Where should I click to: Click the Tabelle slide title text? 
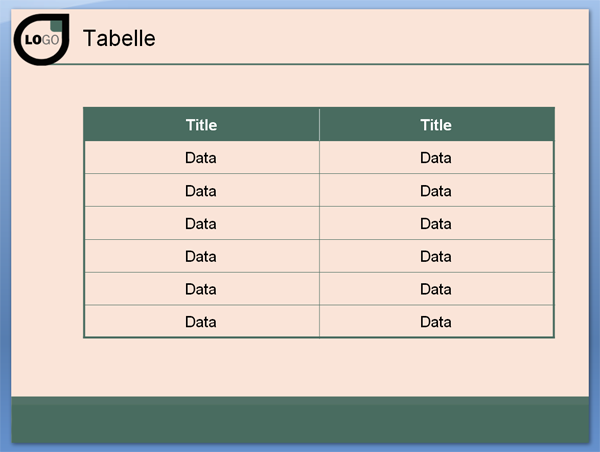pos(119,38)
